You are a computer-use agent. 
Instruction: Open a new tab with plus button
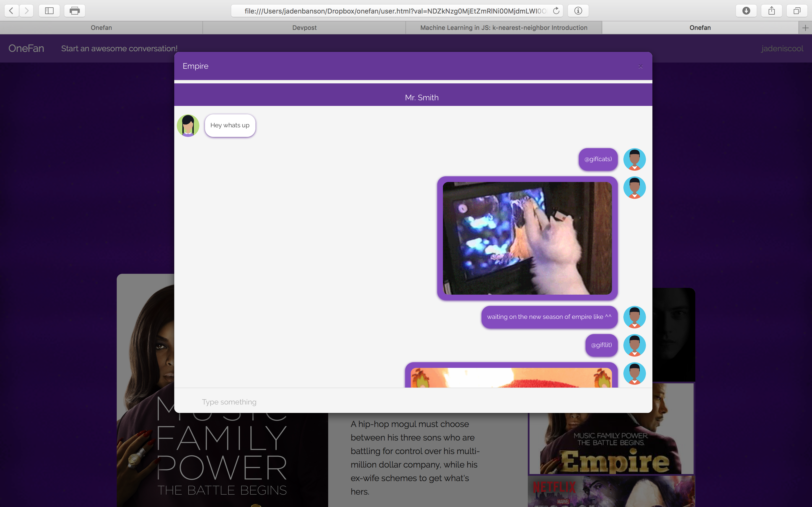click(805, 28)
